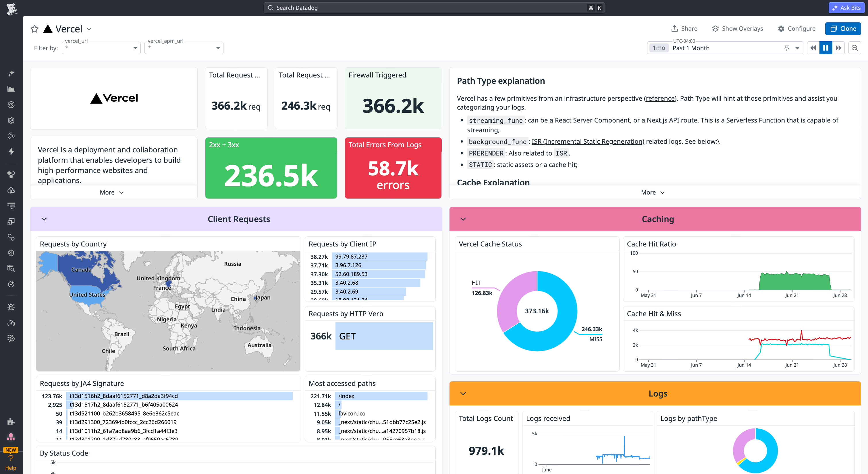Viewport: 868px width, 474px height.
Task: Open Configure dashboard settings
Action: click(796, 29)
